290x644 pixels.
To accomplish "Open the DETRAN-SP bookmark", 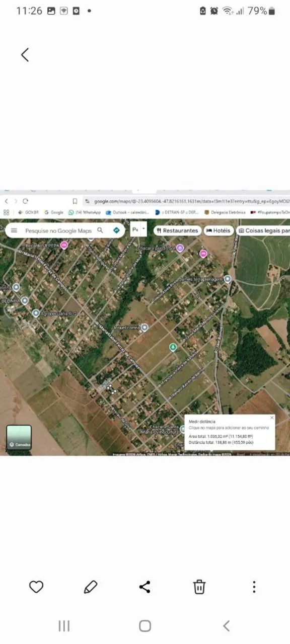I will tap(177, 212).
